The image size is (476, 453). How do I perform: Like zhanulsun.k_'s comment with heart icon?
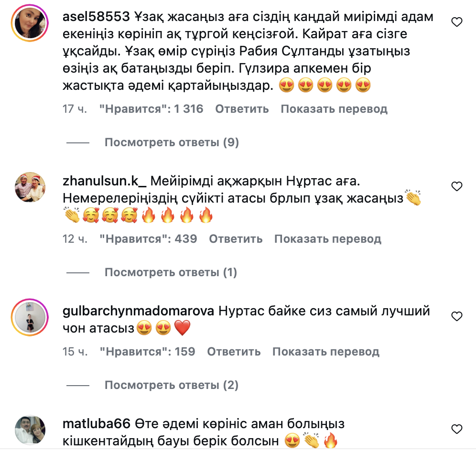coord(457,186)
